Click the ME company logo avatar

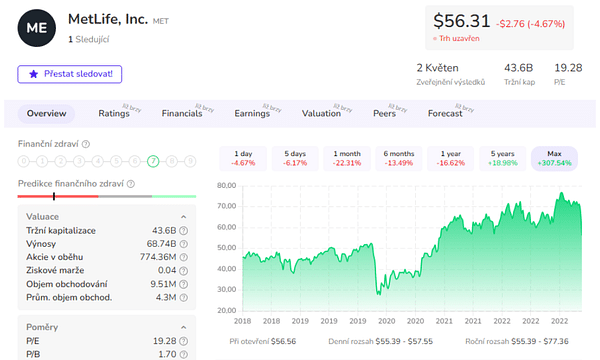click(37, 28)
